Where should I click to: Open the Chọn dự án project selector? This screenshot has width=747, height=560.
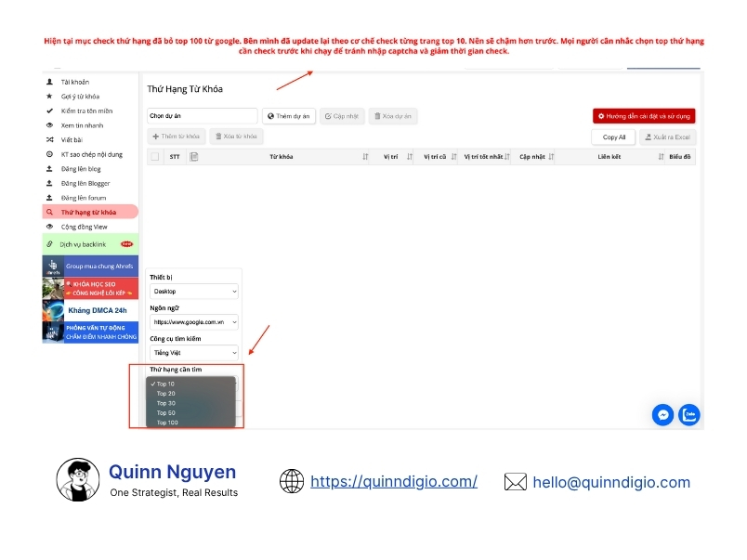tap(202, 116)
